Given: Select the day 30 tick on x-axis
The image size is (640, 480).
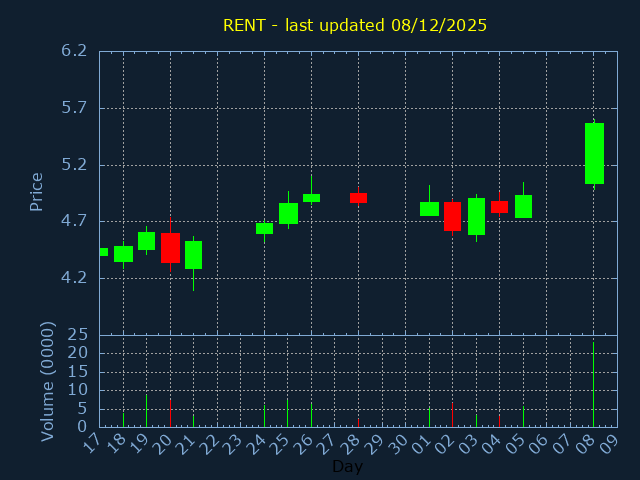Looking at the screenshot, I should [x=402, y=443].
